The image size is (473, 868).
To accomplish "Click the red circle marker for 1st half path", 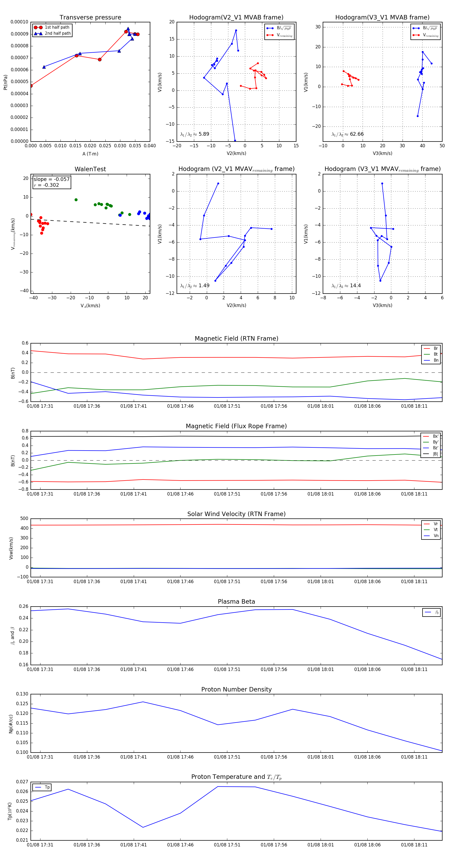I will coord(38,27).
